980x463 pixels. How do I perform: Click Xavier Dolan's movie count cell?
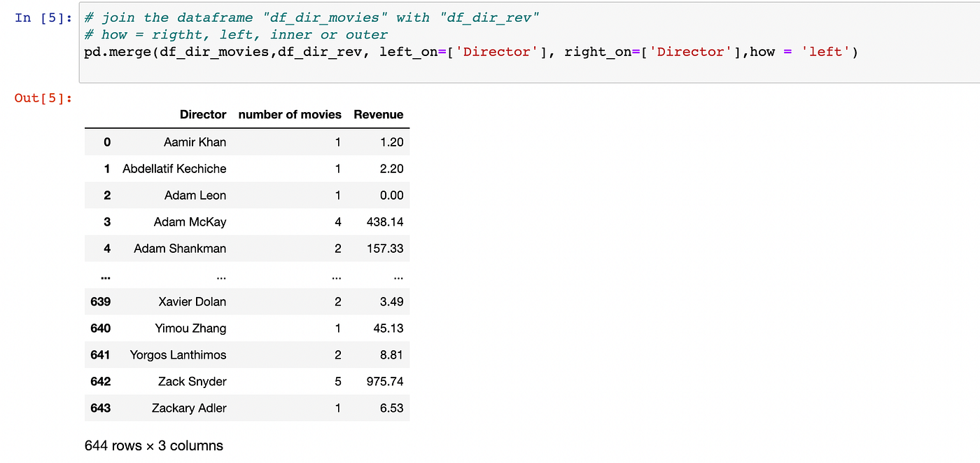337,301
